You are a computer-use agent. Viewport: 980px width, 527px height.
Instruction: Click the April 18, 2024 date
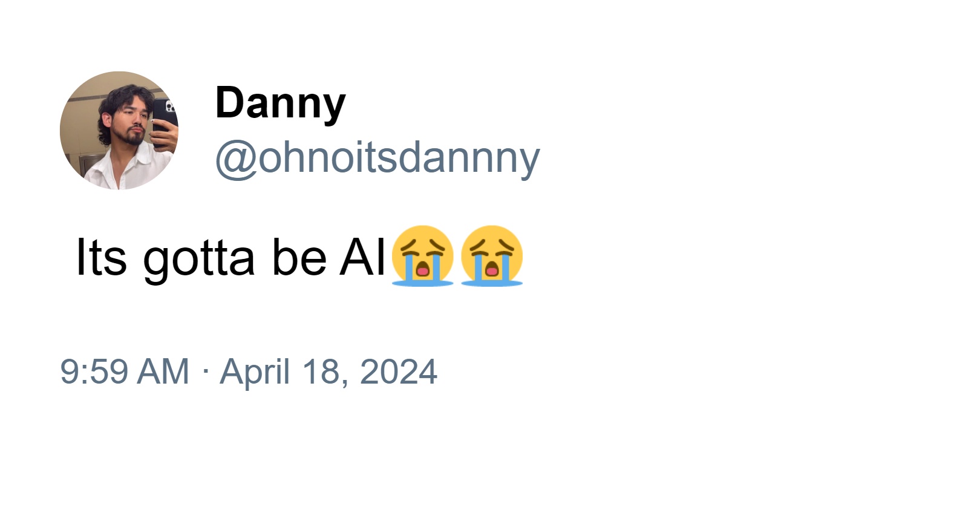(328, 372)
